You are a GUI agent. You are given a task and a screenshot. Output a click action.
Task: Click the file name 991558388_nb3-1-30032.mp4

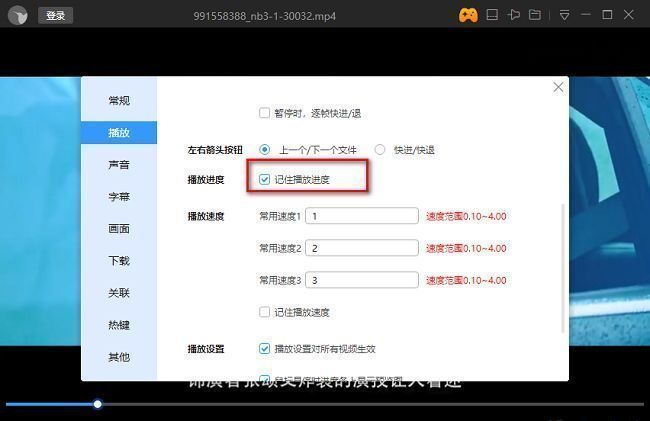coord(264,16)
